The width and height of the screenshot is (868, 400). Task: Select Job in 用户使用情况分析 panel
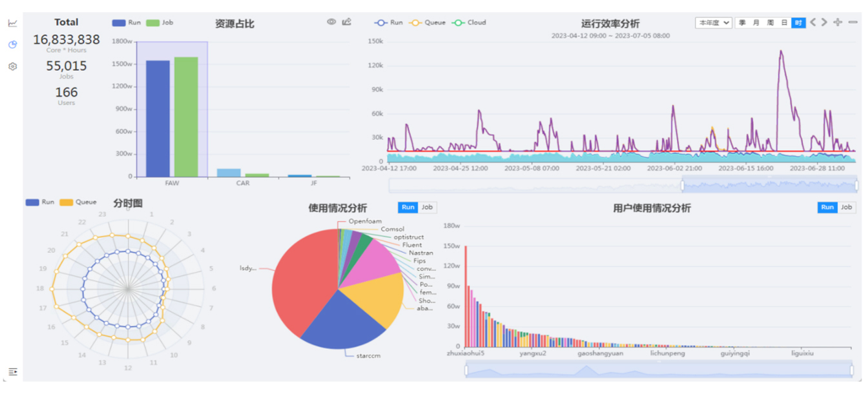pos(846,207)
